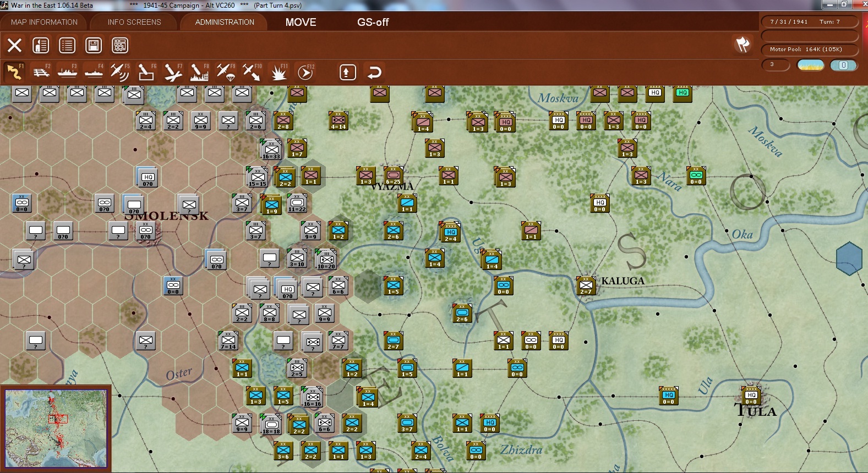Screen dimensions: 868x473
Task: Open the INFO SCREENS tab
Action: (134, 22)
